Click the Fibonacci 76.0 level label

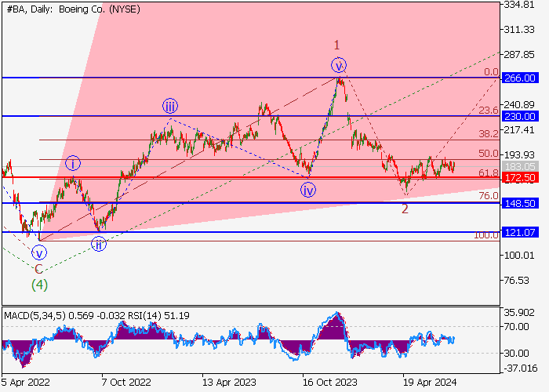point(489,196)
